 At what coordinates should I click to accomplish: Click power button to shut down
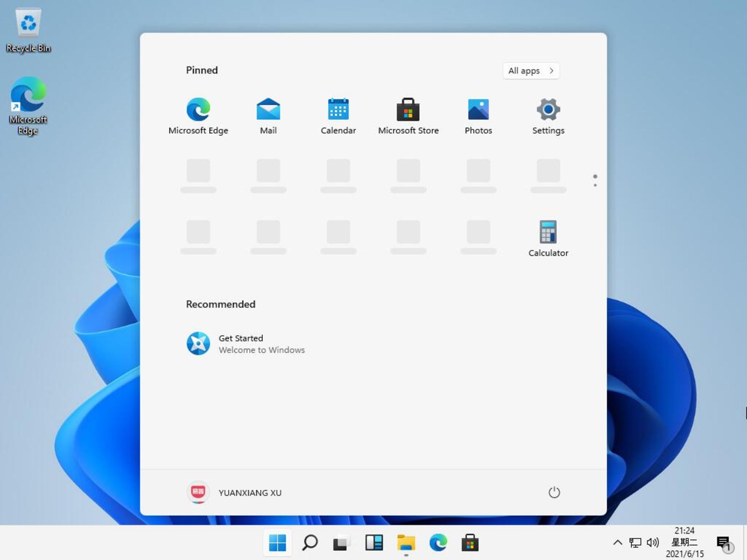tap(552, 492)
